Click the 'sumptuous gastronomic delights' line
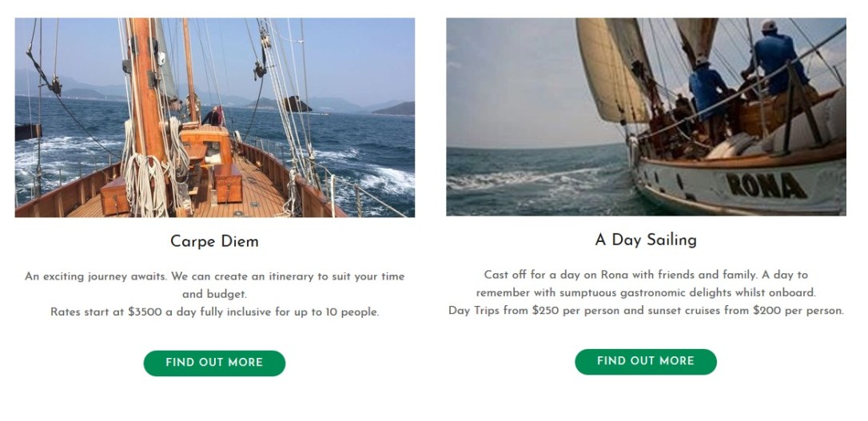The width and height of the screenshot is (868, 421). [x=646, y=292]
